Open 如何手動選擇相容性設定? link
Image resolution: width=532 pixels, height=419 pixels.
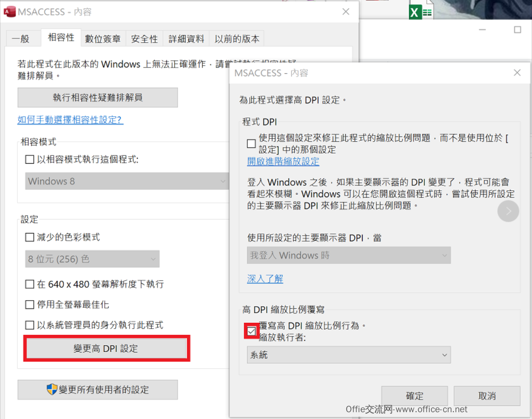[x=70, y=119]
